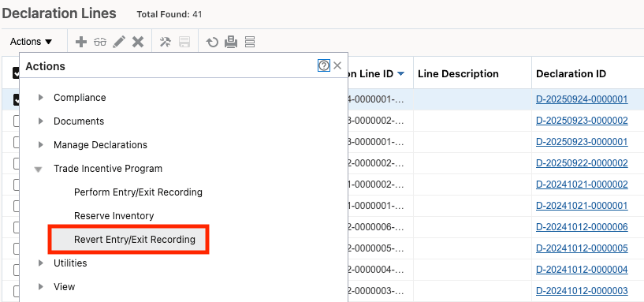Open declaration D-20241021-0000002 link
Screen dimensions: 644x302
click(582, 185)
